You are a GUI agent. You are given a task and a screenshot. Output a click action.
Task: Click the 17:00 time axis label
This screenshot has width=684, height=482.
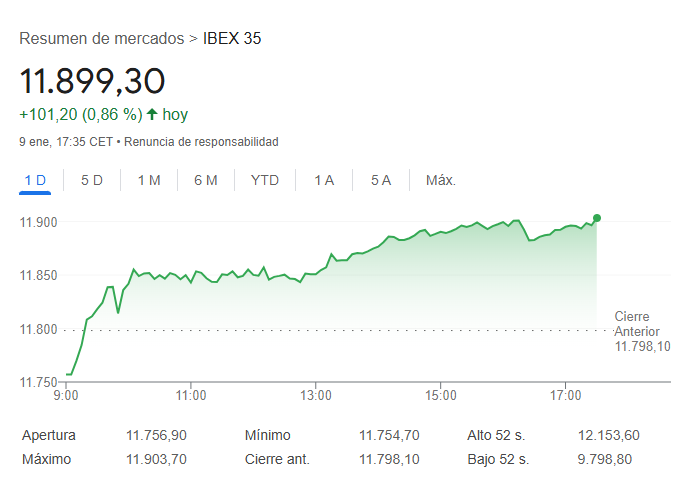coord(565,394)
